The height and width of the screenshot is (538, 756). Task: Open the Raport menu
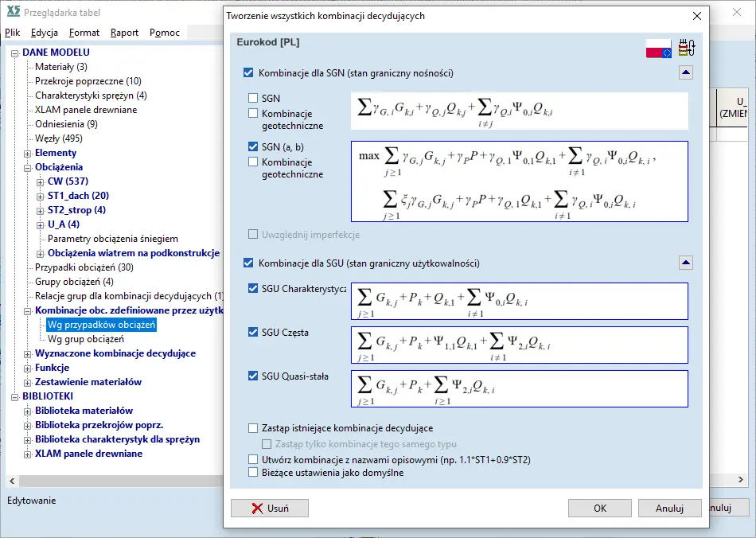pos(124,33)
